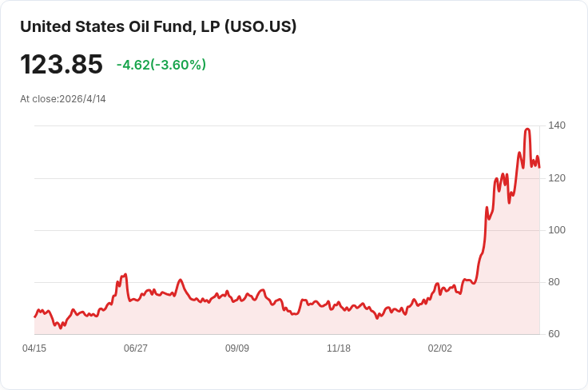588x390 pixels.
Task: Click the 140 y-axis price label
Action: click(557, 125)
